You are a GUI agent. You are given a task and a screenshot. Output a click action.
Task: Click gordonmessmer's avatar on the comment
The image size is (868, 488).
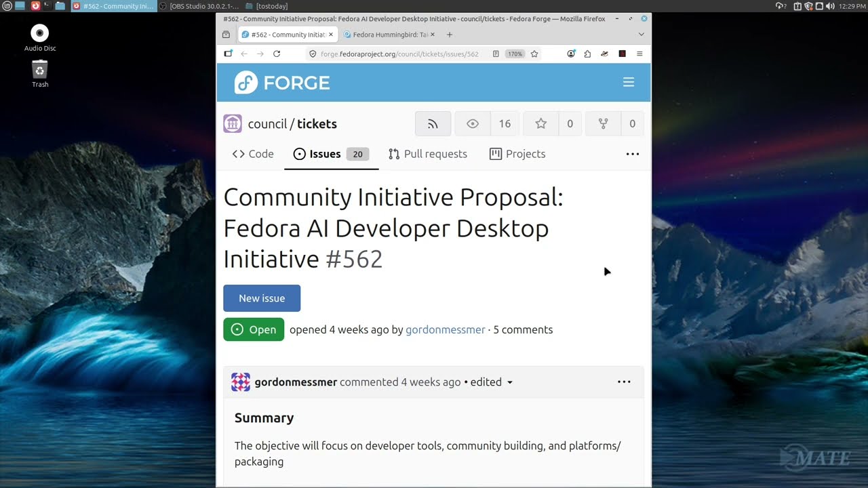(241, 382)
